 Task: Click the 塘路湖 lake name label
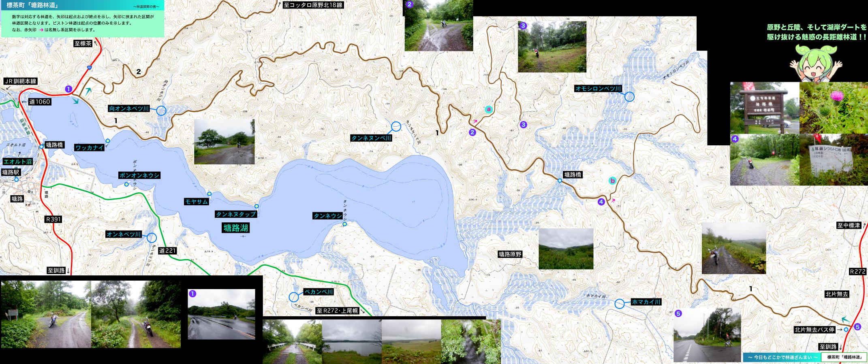(235, 228)
